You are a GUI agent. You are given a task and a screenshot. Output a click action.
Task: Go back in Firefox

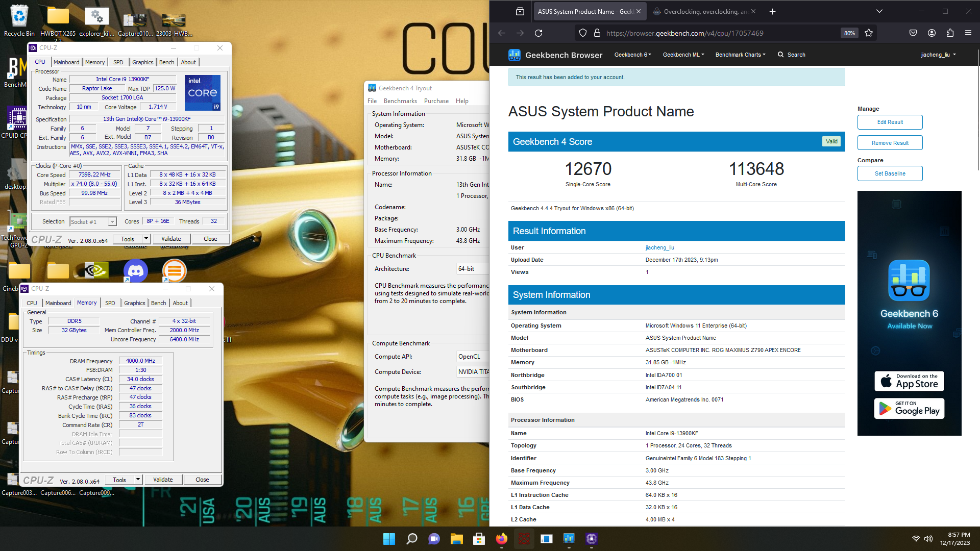502,33
